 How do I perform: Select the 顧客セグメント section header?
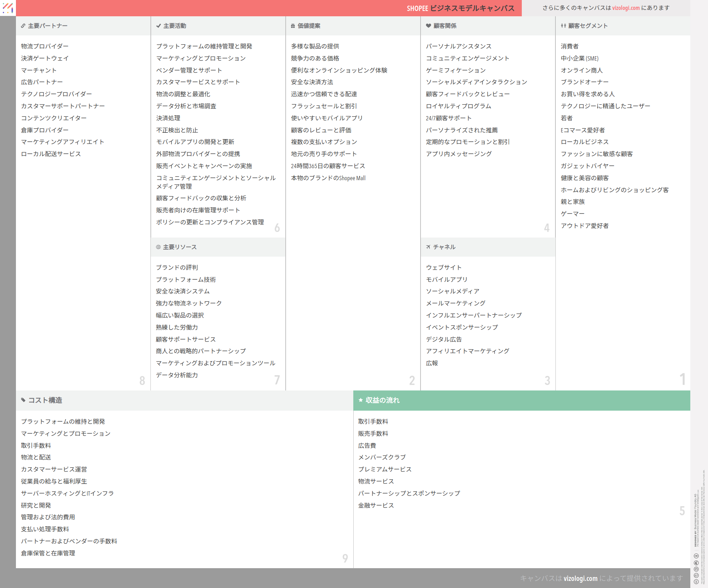click(588, 26)
